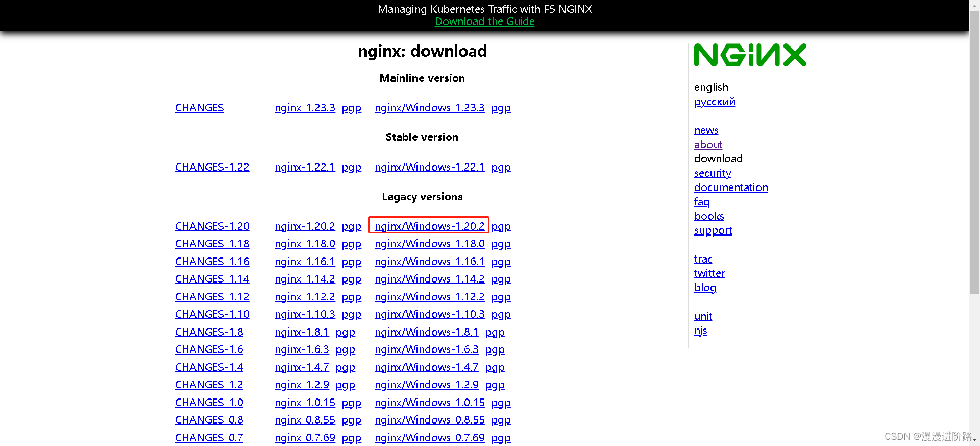Open CHANGES-1.8 changelog

[209, 332]
